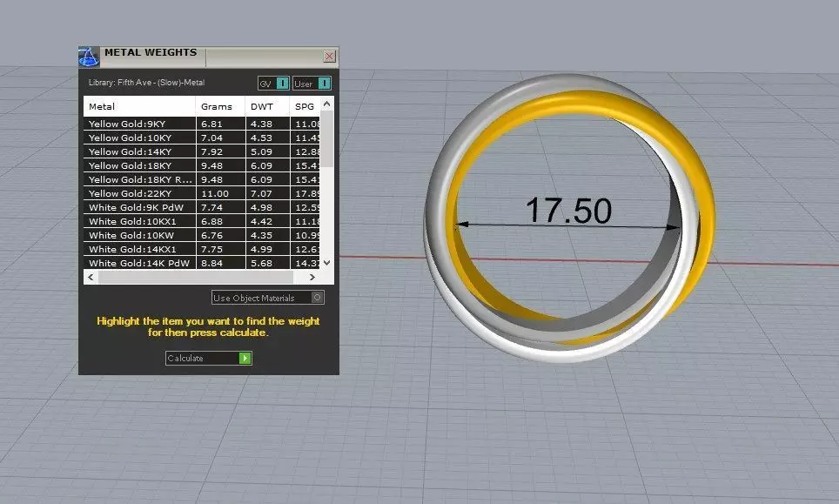Click the 5.68 DWT value
Image resolution: width=839 pixels, height=504 pixels.
click(262, 263)
